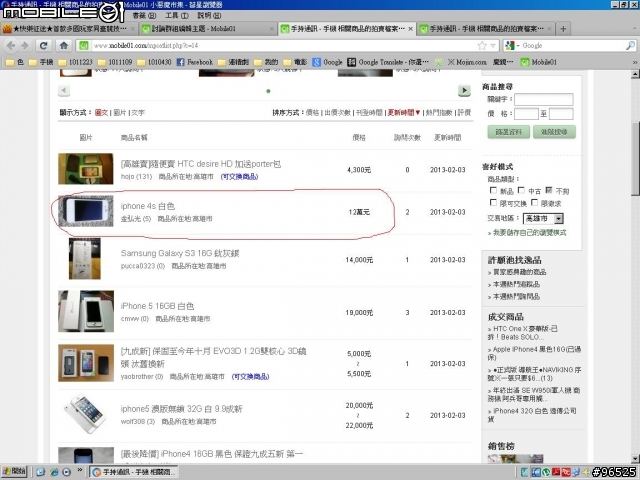Open HTC desire HD listing
This screenshot has width=640, height=480.
[x=200, y=164]
